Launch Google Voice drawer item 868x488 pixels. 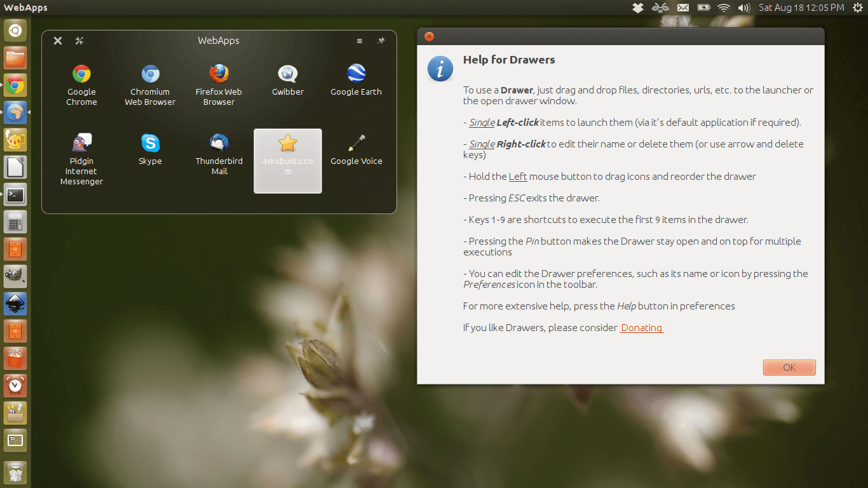pos(356,149)
